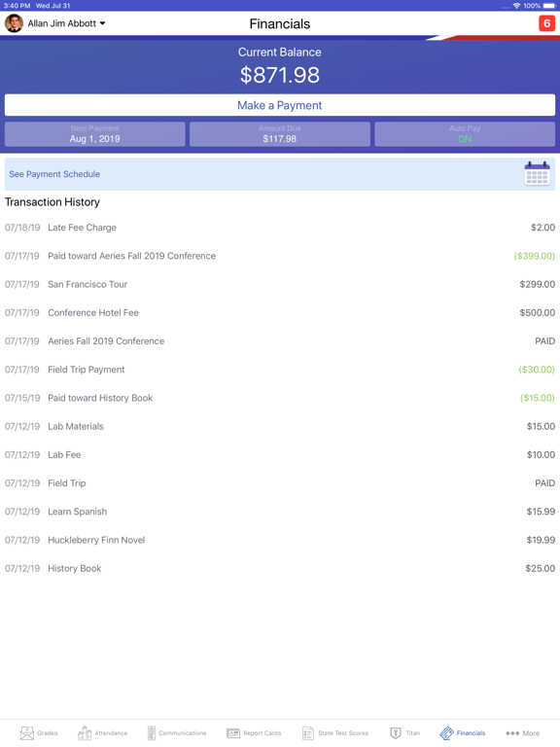Open the State Test Scores icon

(x=308, y=732)
